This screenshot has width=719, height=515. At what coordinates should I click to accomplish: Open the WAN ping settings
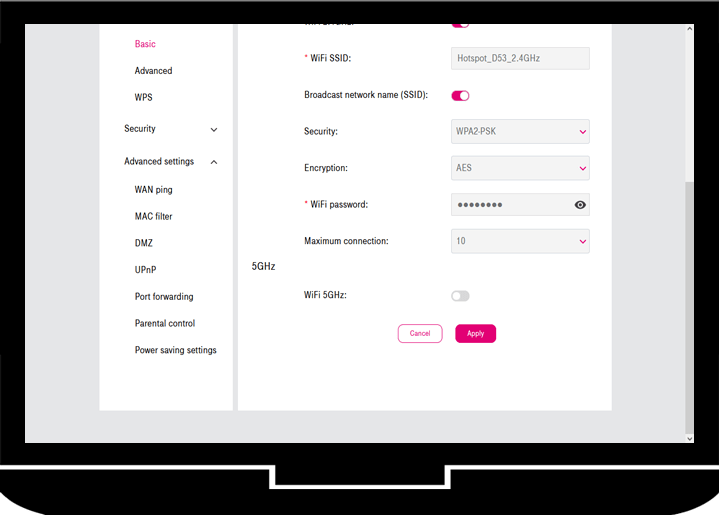coord(153,190)
